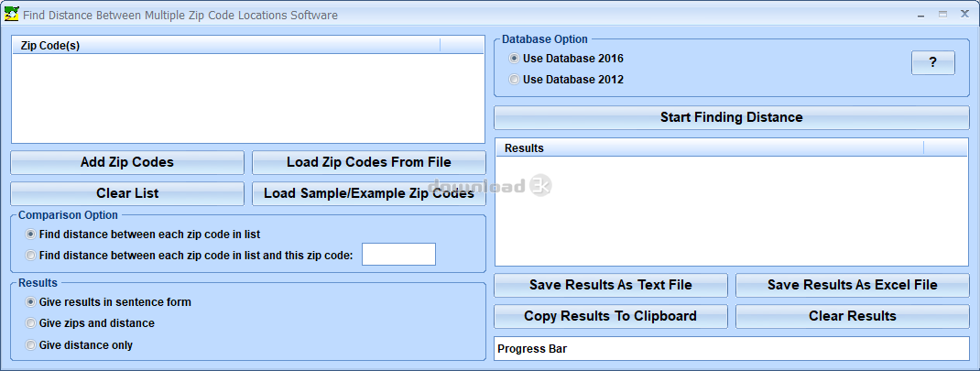The image size is (980, 371).
Task: Click the Results column header
Action: (x=710, y=148)
